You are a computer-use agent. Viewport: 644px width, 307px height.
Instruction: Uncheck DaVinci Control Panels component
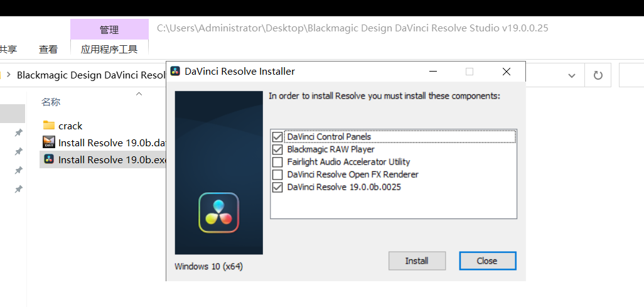pyautogui.click(x=277, y=136)
